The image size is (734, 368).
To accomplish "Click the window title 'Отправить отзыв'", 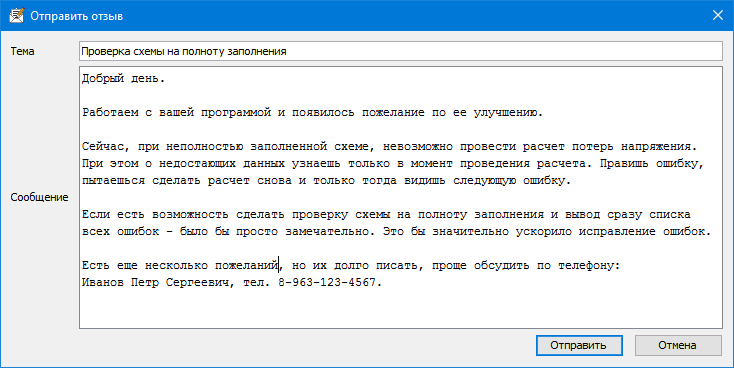I will [x=77, y=16].
